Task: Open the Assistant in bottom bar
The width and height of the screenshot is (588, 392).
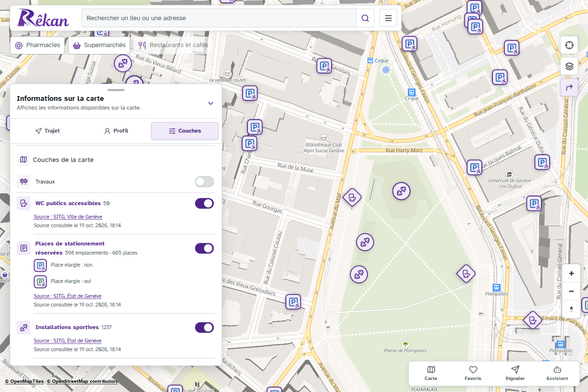Action: pyautogui.click(x=557, y=373)
